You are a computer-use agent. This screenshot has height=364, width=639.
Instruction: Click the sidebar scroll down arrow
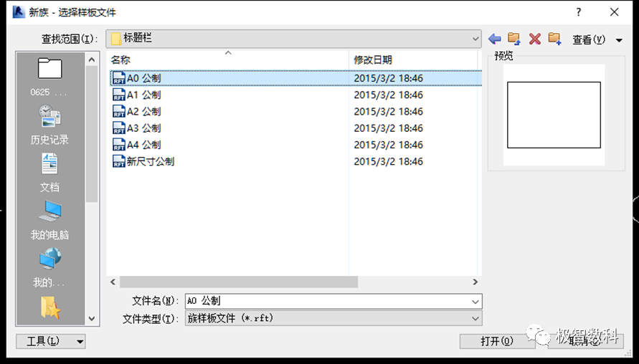[x=92, y=319]
